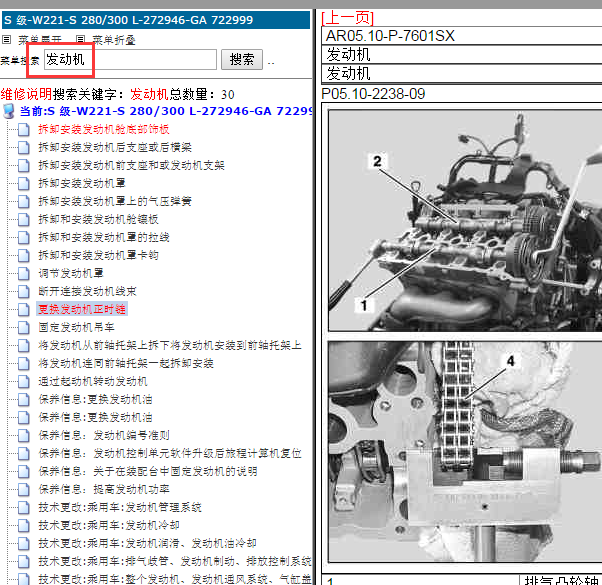602x585 pixels.
Task: Choose 菜单折叠 to collapse the menu tree
Action: (114, 40)
